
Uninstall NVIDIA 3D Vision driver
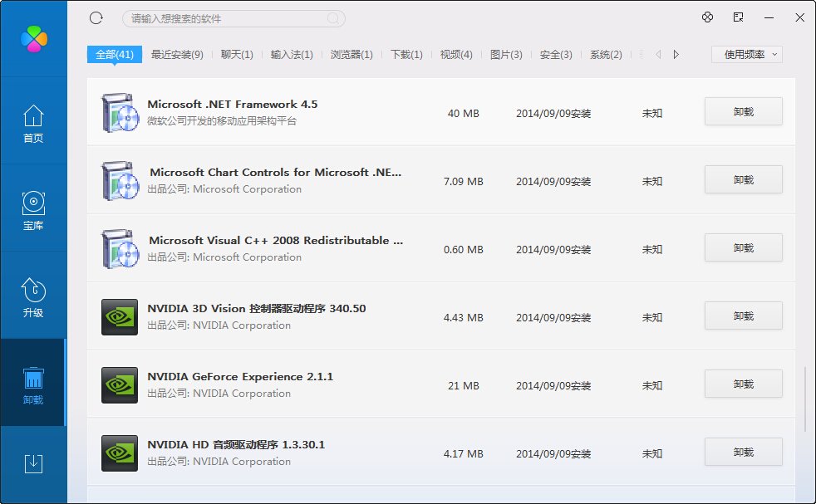[742, 316]
